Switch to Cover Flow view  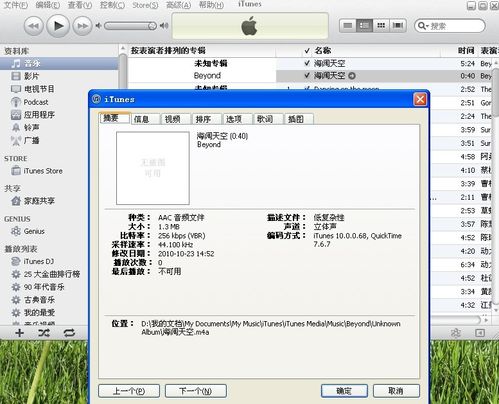398,26
